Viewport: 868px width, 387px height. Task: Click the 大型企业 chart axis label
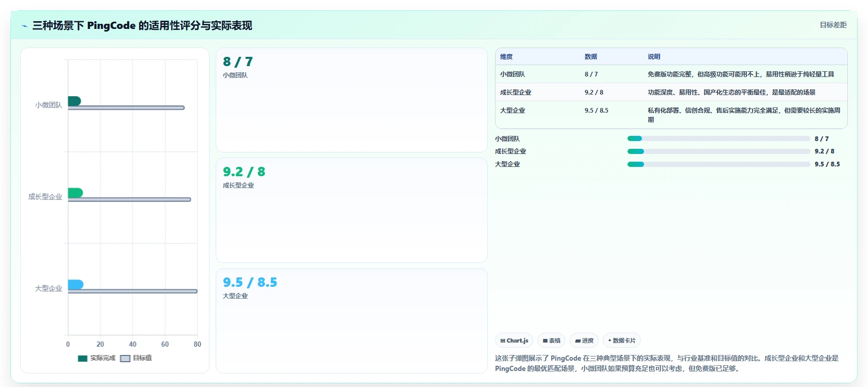coord(49,288)
